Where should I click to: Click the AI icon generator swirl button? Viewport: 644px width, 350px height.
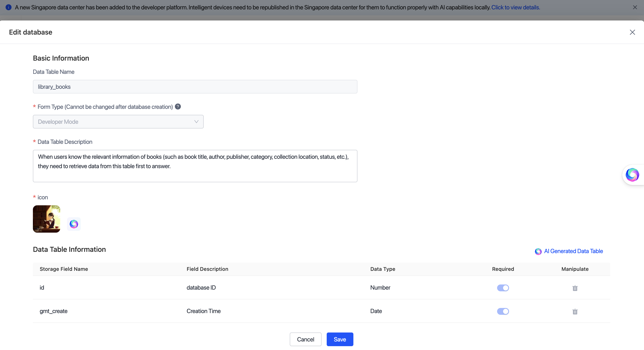pyautogui.click(x=74, y=224)
